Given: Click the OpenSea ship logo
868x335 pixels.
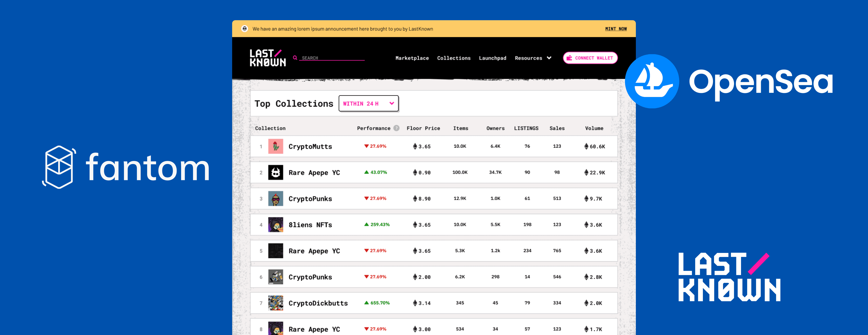Looking at the screenshot, I should pos(652,81).
